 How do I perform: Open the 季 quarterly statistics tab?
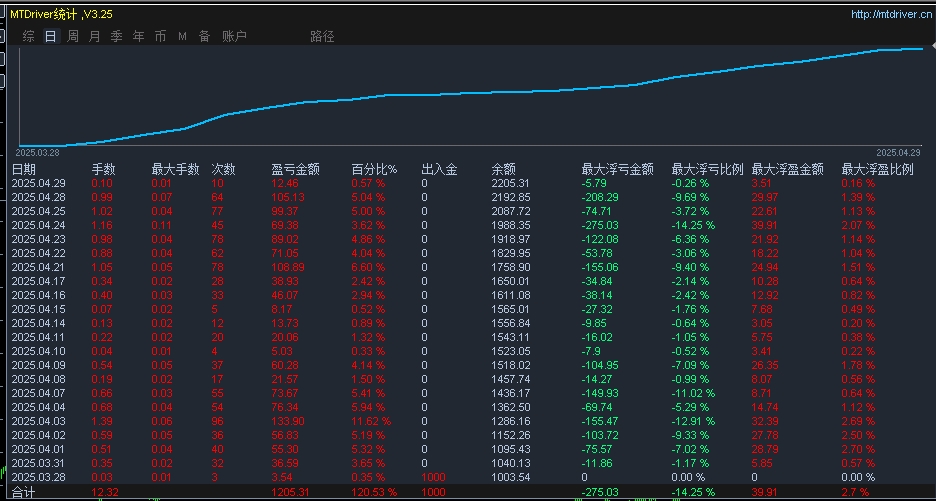(x=116, y=36)
